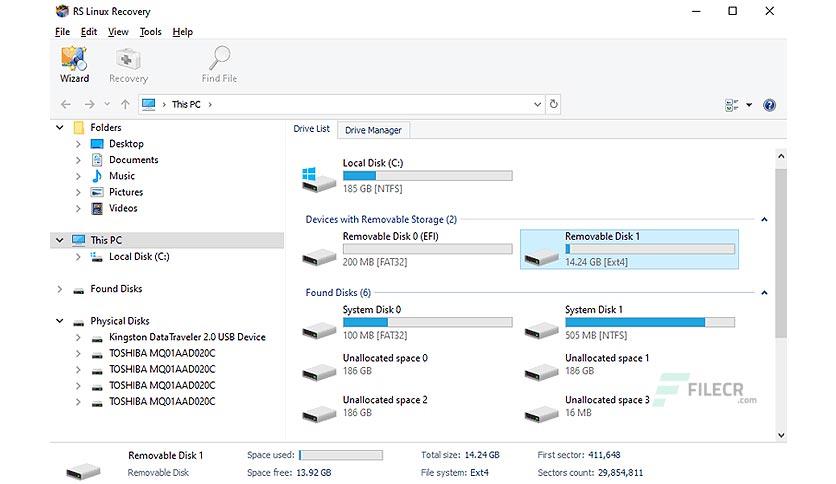
Task: Click the drive list scrollbar thumb
Action: click(x=781, y=253)
